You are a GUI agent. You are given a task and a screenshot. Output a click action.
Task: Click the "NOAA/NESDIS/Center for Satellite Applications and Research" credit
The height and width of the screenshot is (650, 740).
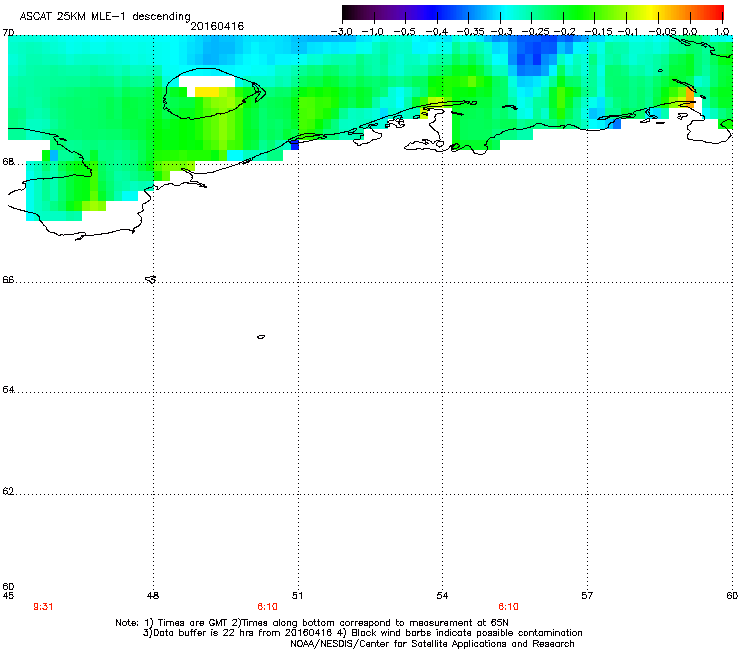(x=432, y=644)
